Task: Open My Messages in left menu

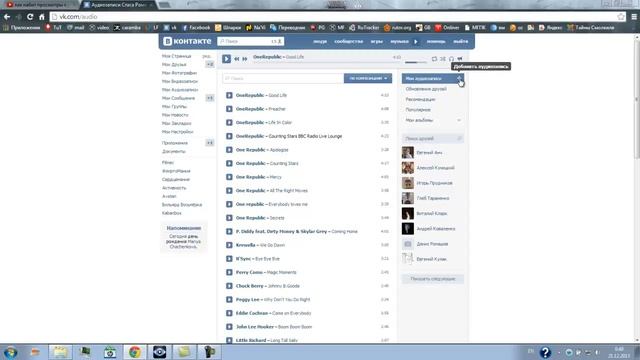Action: pos(178,98)
